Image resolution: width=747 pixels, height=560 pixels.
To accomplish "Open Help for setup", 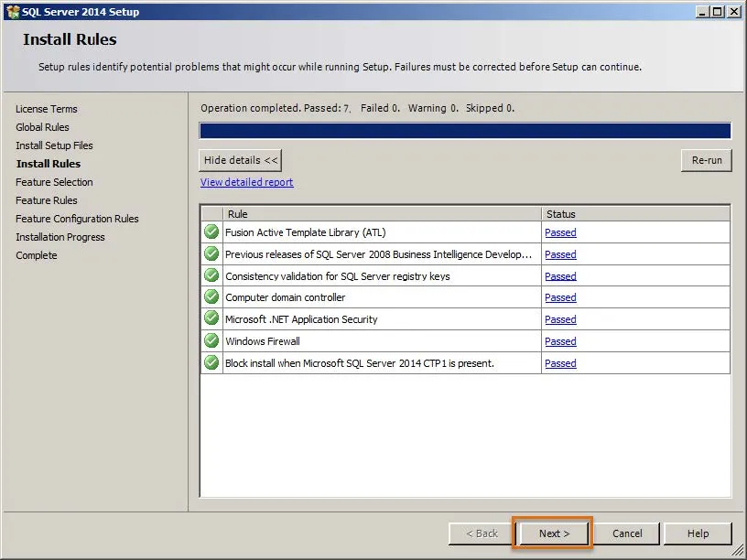I will (x=698, y=533).
